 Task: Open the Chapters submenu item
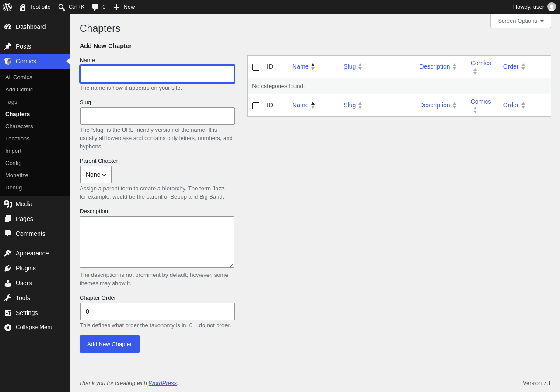point(35,114)
